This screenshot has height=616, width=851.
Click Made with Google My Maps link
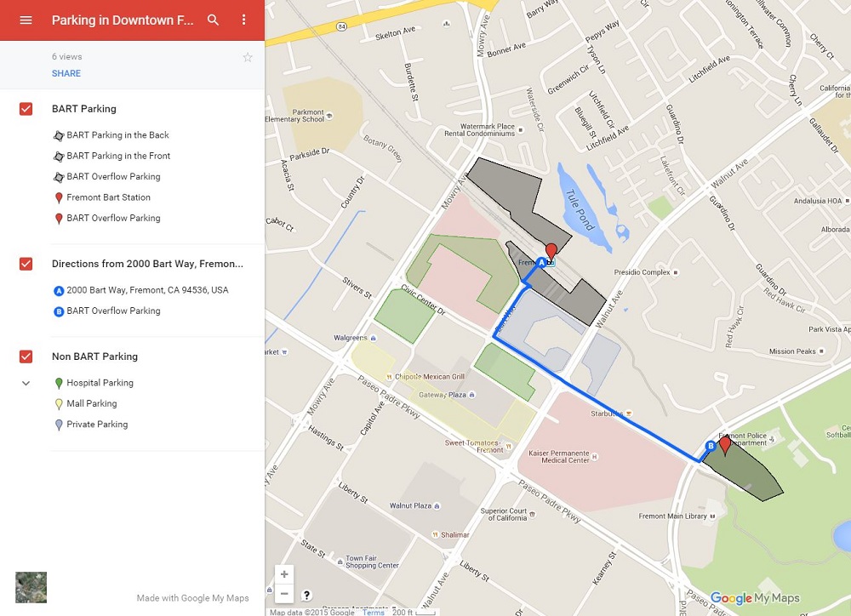pyautogui.click(x=192, y=597)
